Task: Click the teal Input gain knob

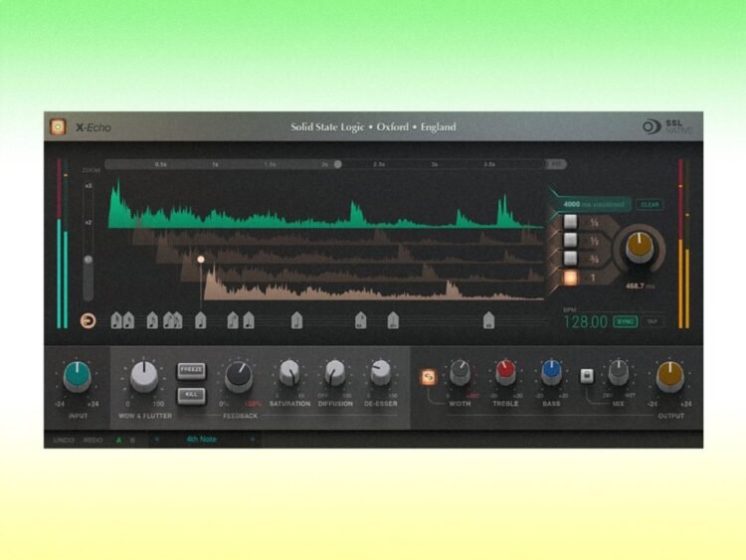Action: coord(77,376)
